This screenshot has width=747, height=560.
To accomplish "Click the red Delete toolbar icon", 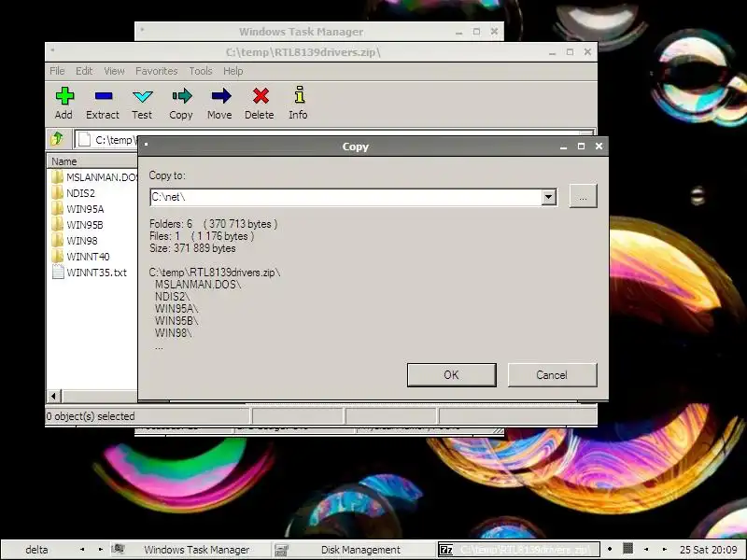I will pyautogui.click(x=261, y=96).
